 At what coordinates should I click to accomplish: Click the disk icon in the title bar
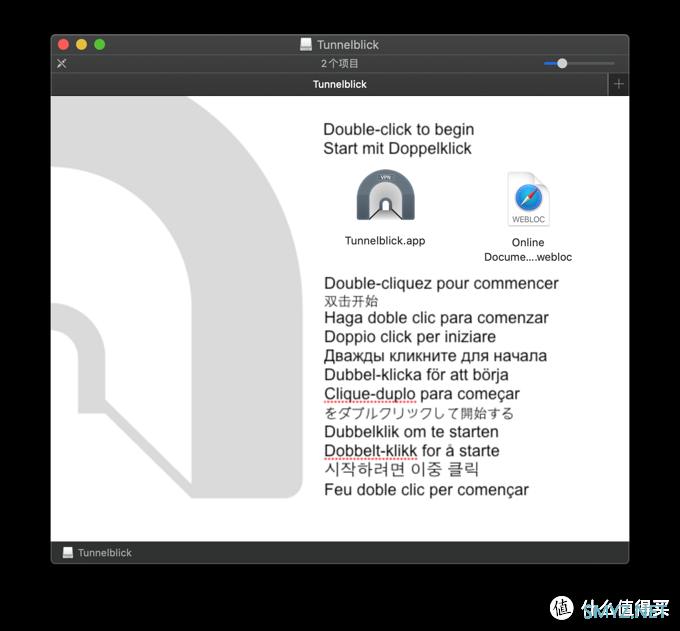tap(306, 44)
